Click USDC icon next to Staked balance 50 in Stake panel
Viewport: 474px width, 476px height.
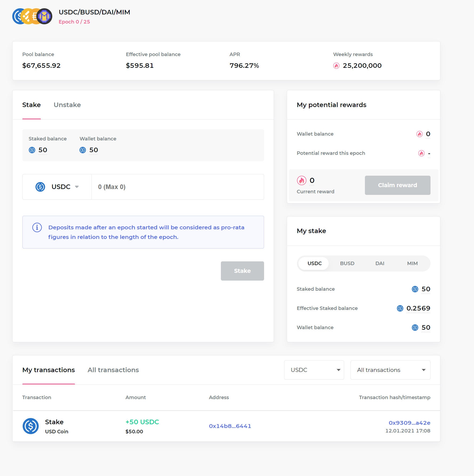[32, 150]
